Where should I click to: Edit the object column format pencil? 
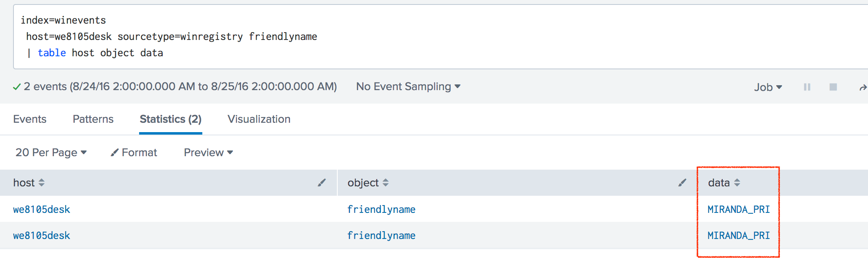682,183
